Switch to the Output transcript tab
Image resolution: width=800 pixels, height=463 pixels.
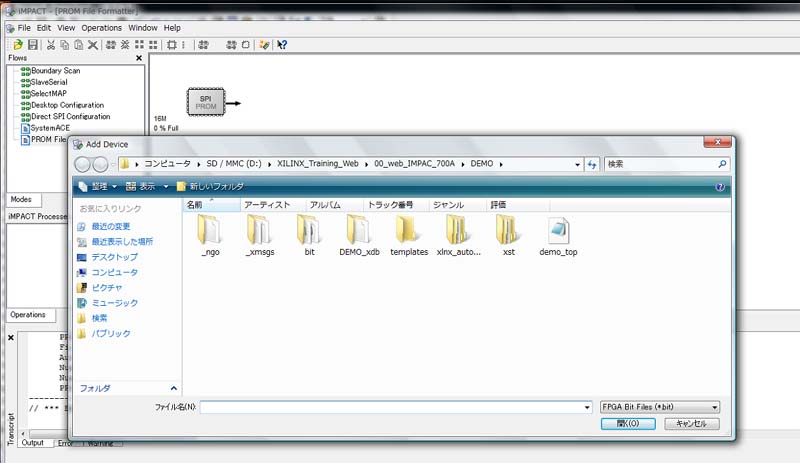(x=33, y=443)
